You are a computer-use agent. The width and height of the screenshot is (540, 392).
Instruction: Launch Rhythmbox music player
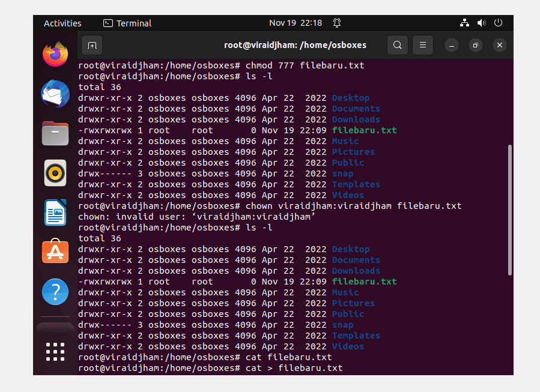pyautogui.click(x=55, y=173)
